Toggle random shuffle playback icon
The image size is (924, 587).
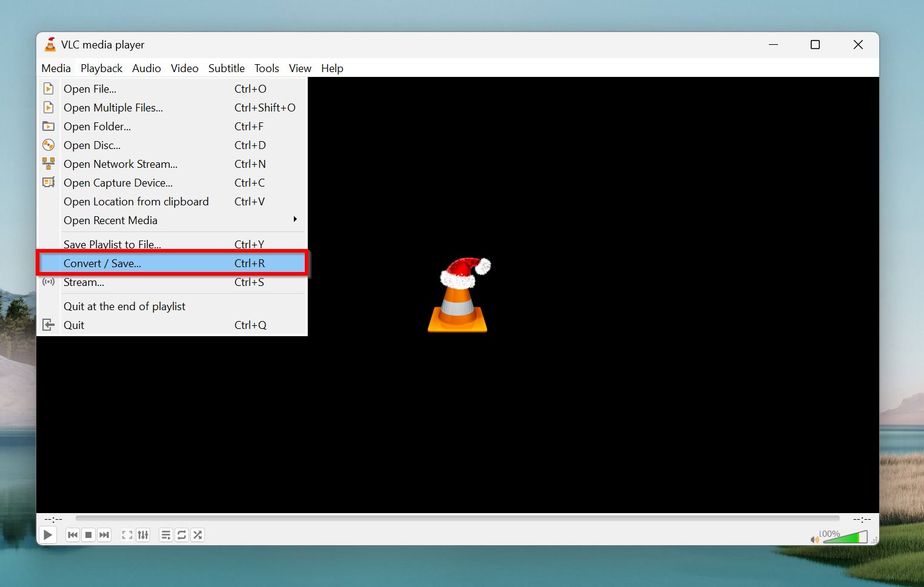198,535
